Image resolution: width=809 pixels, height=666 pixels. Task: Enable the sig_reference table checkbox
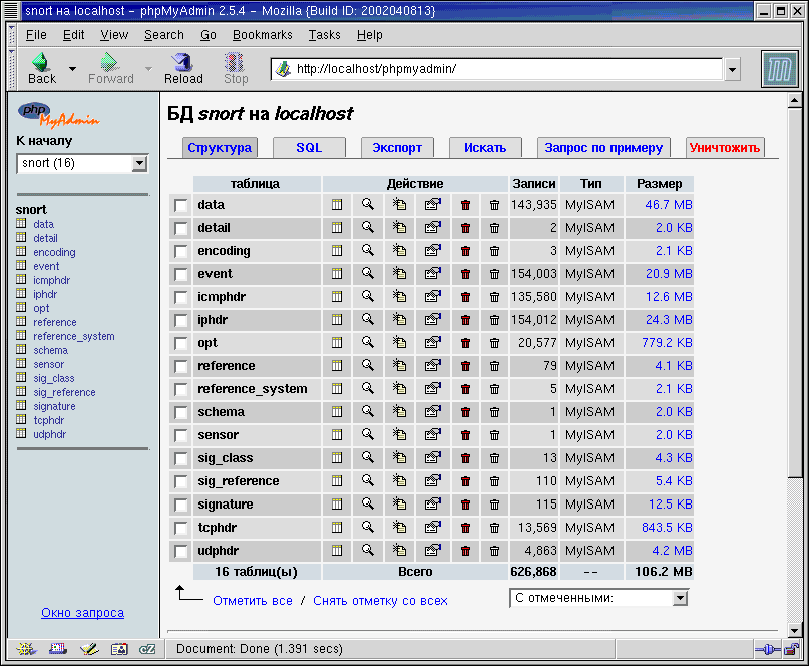(181, 481)
